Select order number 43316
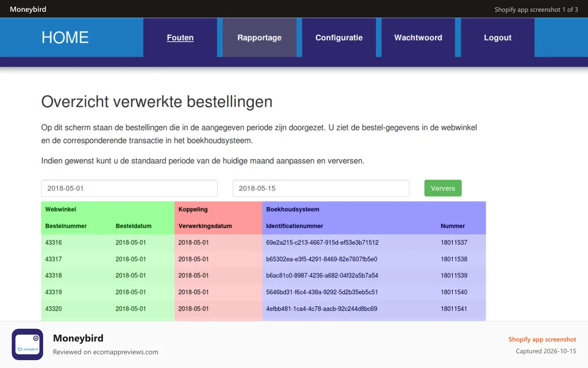 click(x=53, y=242)
